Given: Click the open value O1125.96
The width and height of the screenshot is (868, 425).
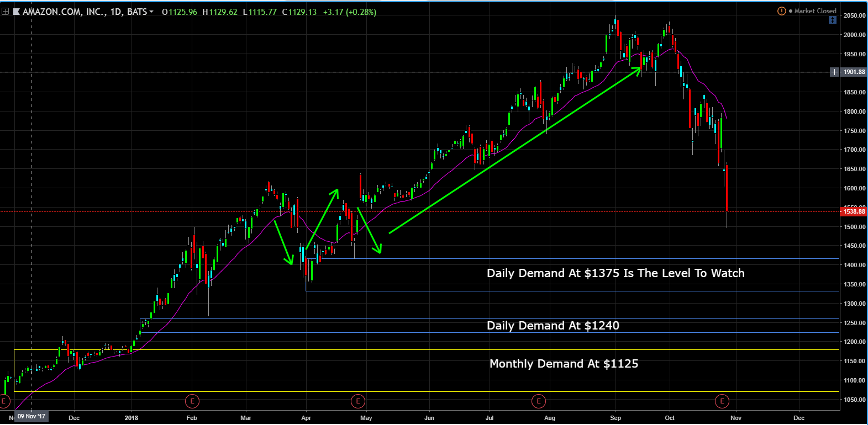Looking at the screenshot, I should pyautogui.click(x=179, y=12).
